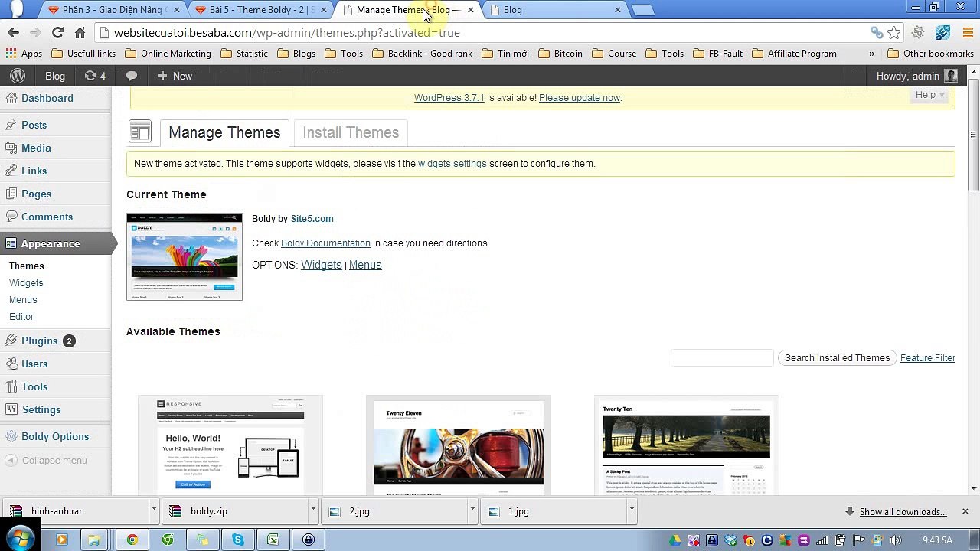Open the Windows Start button
This screenshot has width=980, height=551.
click(19, 539)
